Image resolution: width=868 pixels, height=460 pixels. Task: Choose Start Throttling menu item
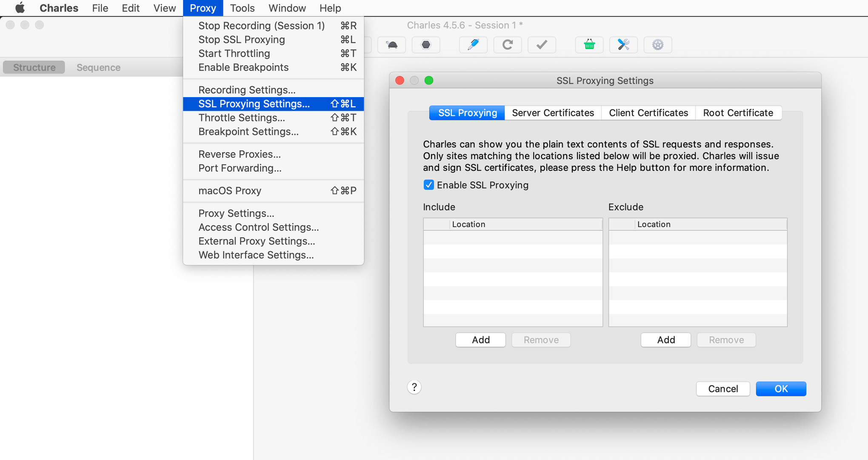[273, 54]
